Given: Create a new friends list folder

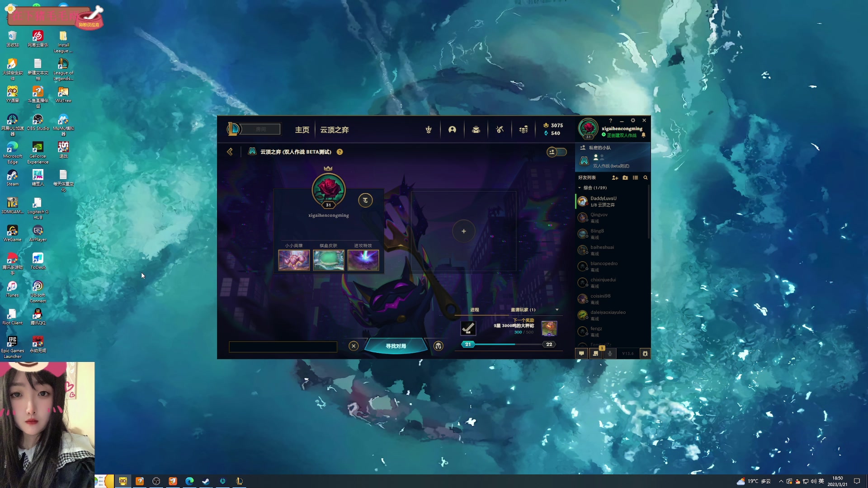Looking at the screenshot, I should 625,178.
